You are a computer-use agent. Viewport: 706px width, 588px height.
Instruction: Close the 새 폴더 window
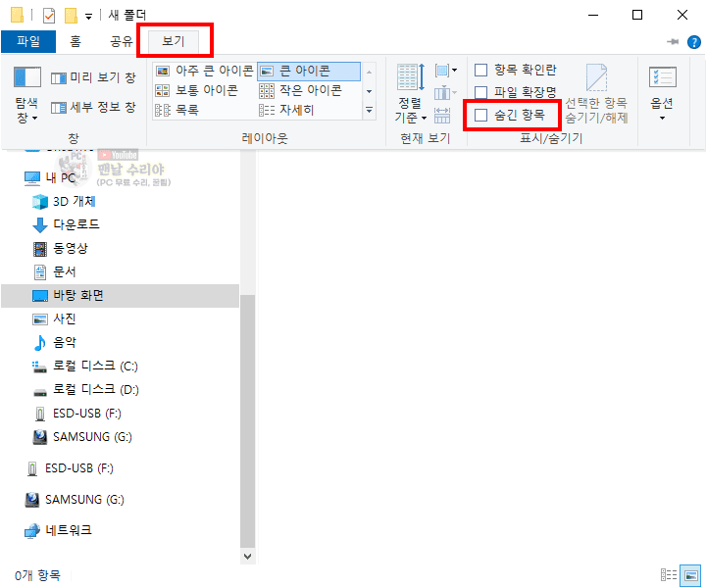click(x=682, y=16)
